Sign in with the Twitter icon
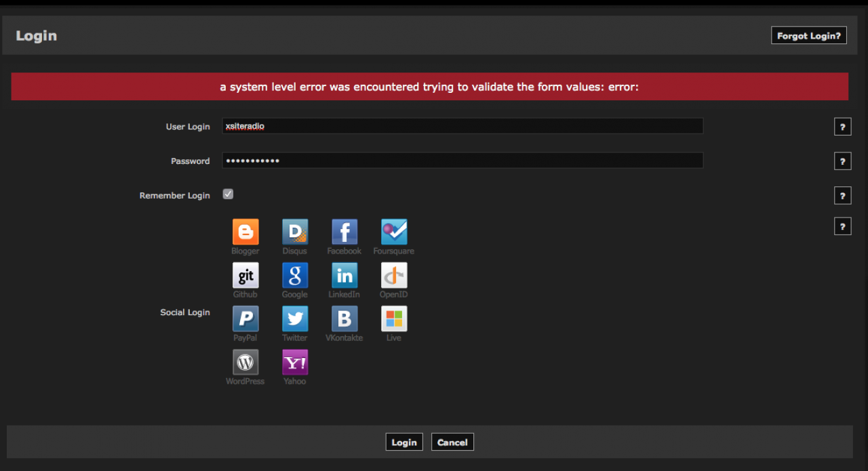This screenshot has height=471, width=868. pyautogui.click(x=295, y=319)
